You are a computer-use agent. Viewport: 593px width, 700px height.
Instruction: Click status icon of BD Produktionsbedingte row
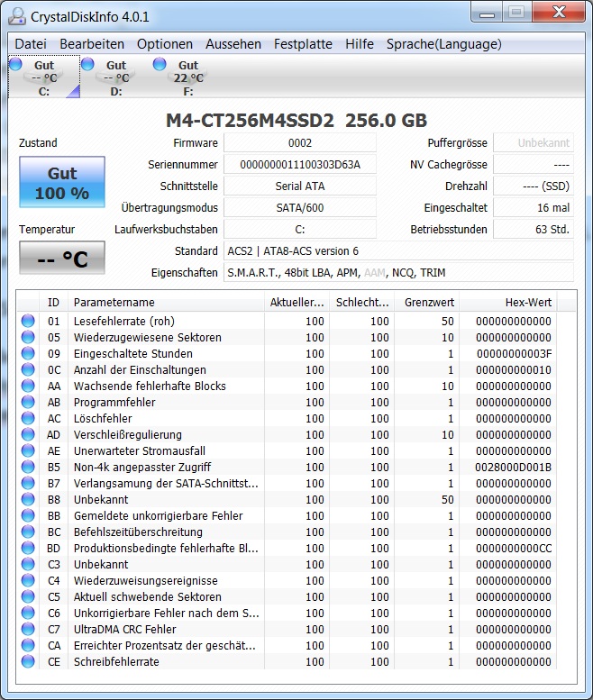pyautogui.click(x=28, y=548)
